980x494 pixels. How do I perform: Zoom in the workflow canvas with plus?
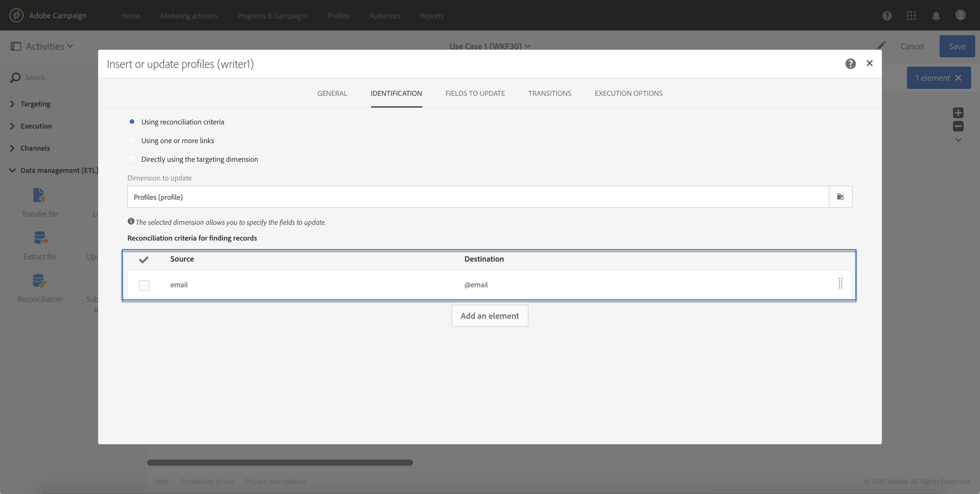click(x=958, y=113)
